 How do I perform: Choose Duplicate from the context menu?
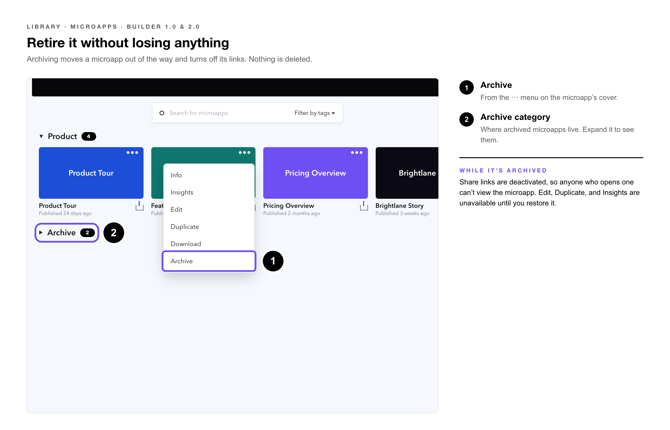209,227
